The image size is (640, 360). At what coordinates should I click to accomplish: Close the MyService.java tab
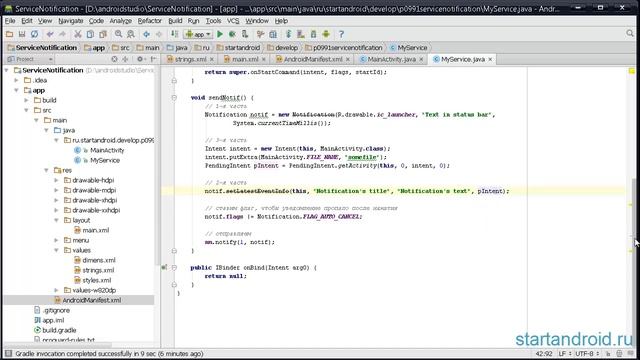(490, 60)
